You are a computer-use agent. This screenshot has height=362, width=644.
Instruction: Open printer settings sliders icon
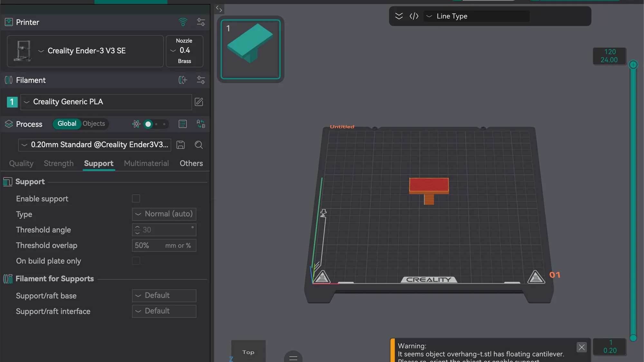(201, 22)
